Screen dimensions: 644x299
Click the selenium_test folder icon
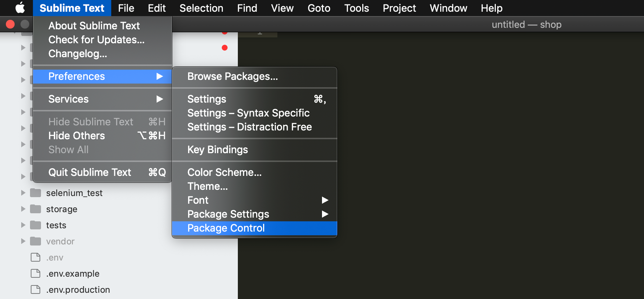tap(35, 193)
